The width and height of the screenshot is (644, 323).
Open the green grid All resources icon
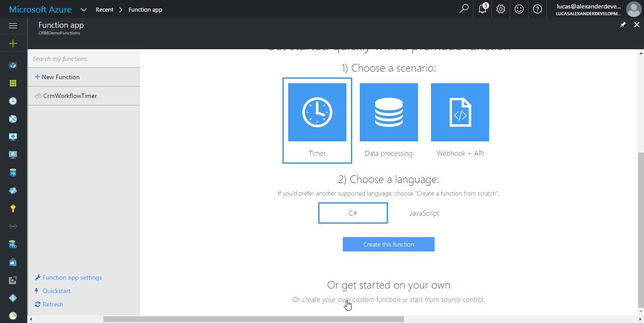tap(13, 83)
